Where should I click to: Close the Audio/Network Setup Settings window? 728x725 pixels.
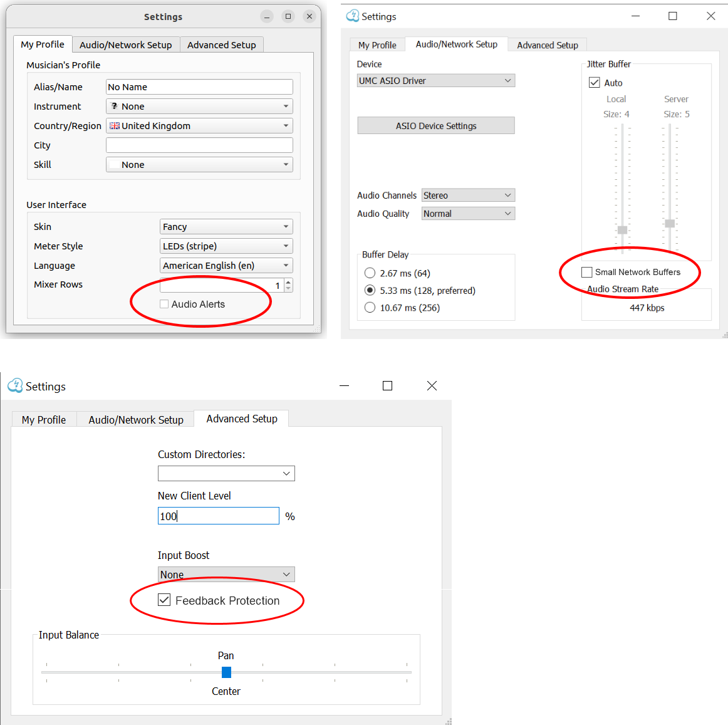coord(710,16)
